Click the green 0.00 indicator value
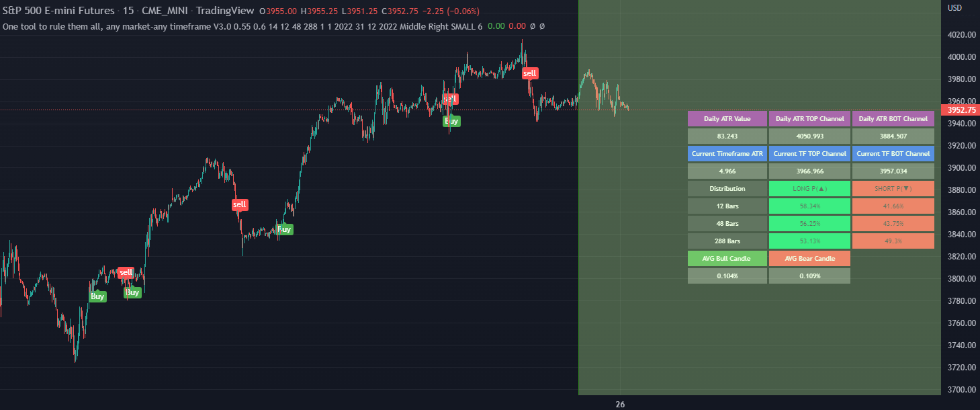 [x=496, y=27]
